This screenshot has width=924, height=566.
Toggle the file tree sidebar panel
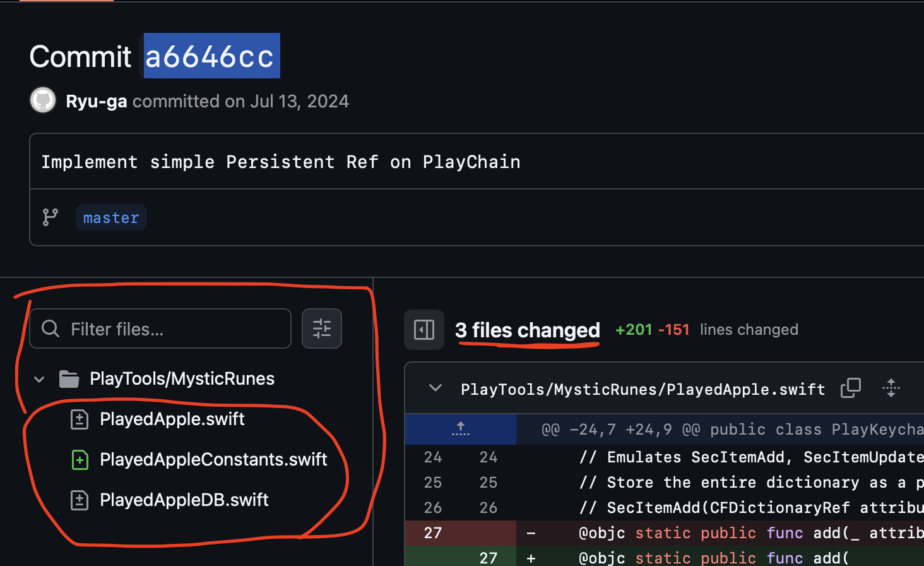click(x=424, y=330)
